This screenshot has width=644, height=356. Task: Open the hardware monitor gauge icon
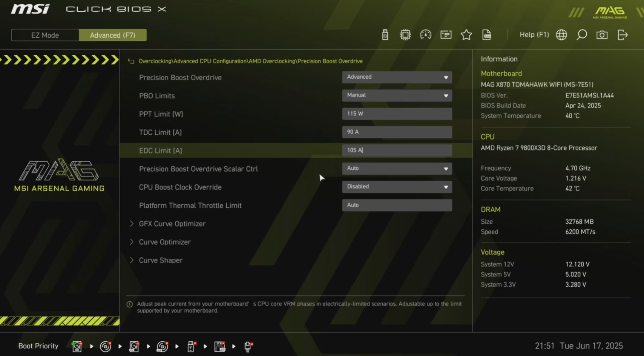(426, 35)
